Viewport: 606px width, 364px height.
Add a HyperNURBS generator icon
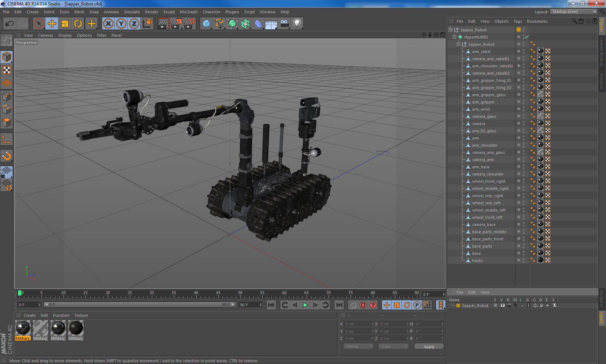point(232,24)
